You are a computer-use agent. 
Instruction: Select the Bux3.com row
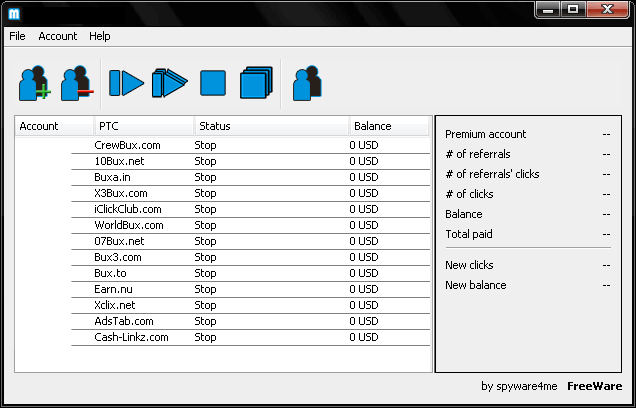pyautogui.click(x=250, y=258)
